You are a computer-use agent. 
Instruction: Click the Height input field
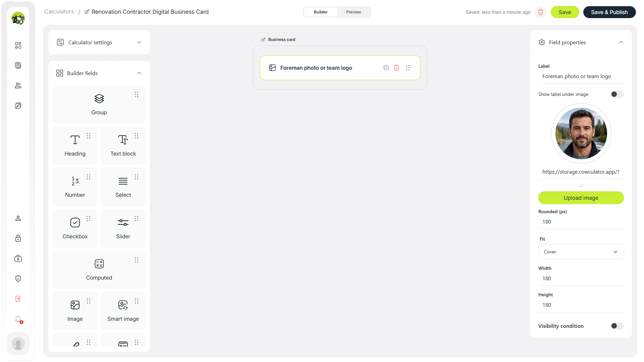coord(581,305)
